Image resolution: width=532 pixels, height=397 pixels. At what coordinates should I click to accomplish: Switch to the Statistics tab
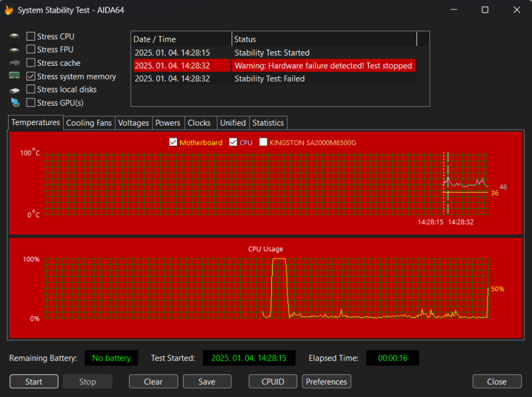268,123
